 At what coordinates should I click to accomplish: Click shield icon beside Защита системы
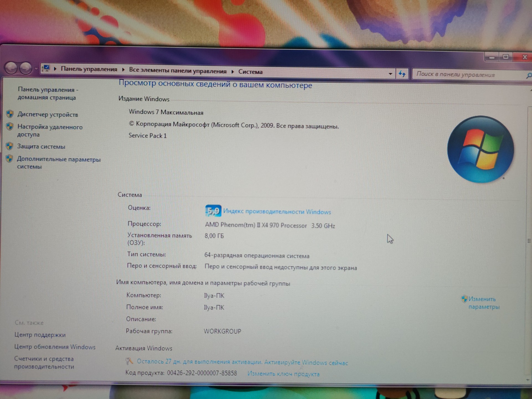click(9, 146)
